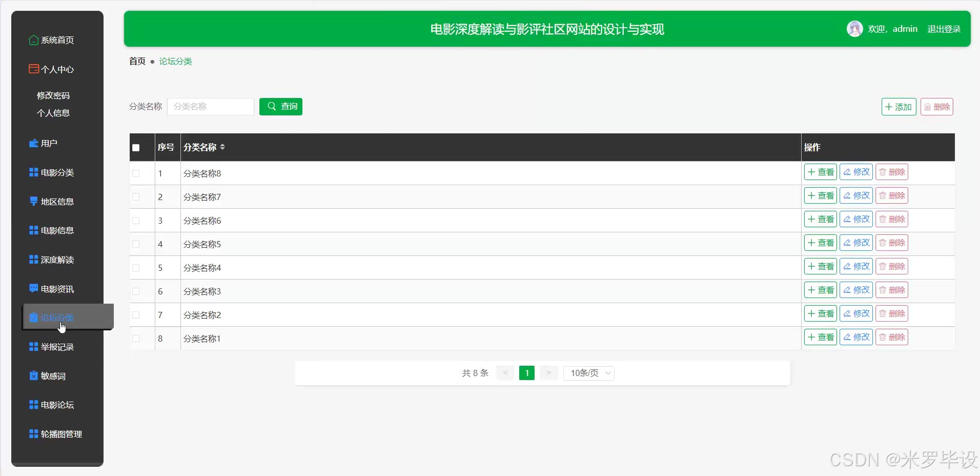Tick the checkbox for row 分类名称1
Viewport: 980px width, 476px height.
136,339
